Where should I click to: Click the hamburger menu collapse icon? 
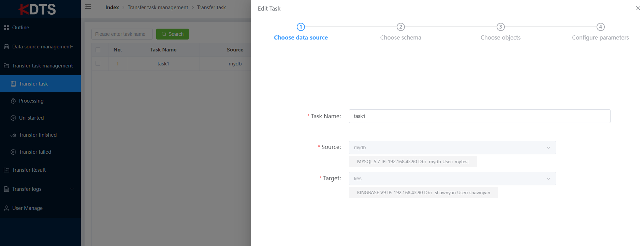88,6
